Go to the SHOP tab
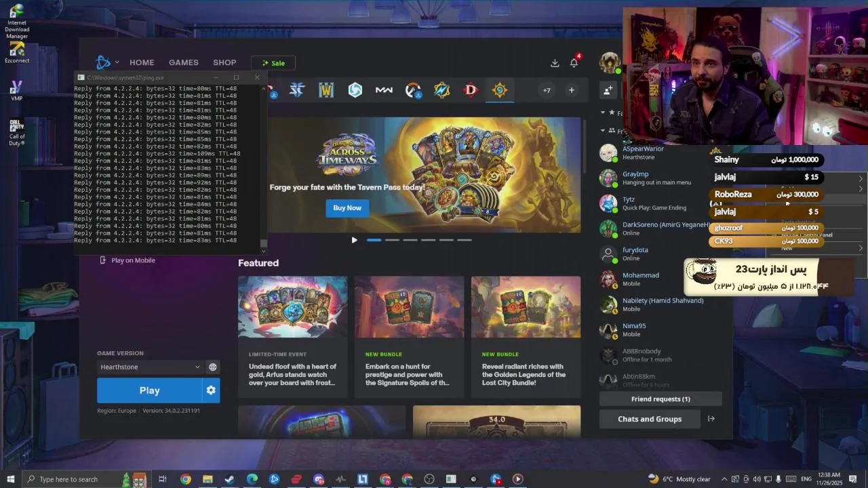868x488 pixels. coord(224,62)
